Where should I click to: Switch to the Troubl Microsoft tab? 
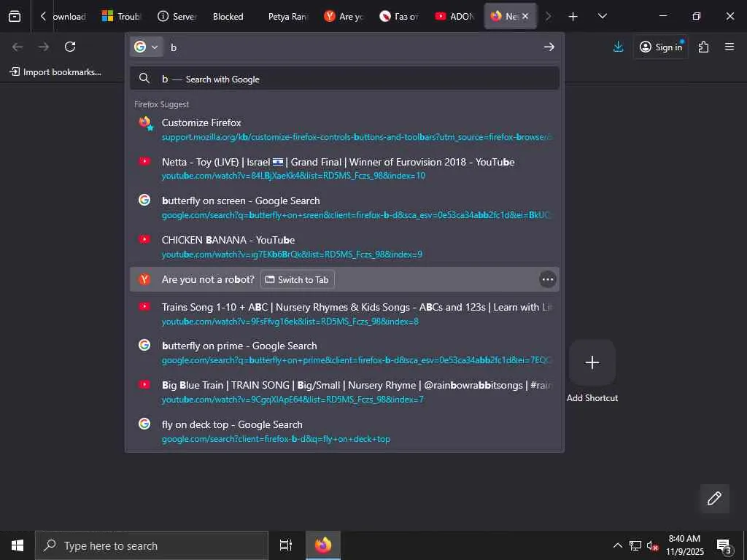121,16
